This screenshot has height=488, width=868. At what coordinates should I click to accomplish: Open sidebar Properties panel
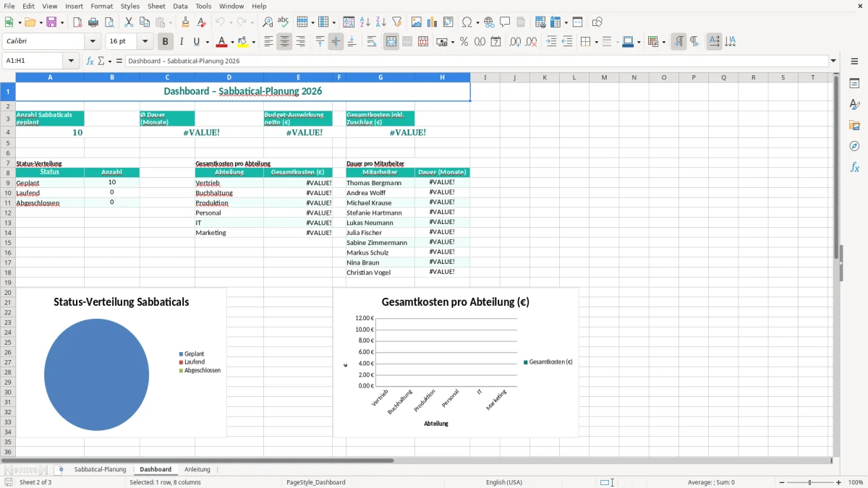854,83
